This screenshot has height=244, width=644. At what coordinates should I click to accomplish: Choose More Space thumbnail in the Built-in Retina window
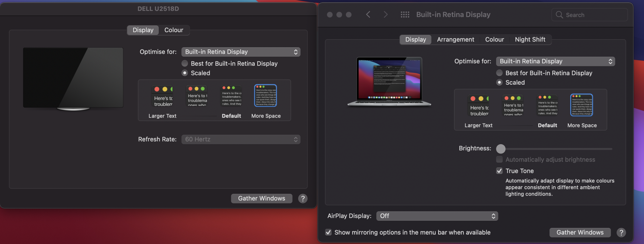click(x=582, y=105)
